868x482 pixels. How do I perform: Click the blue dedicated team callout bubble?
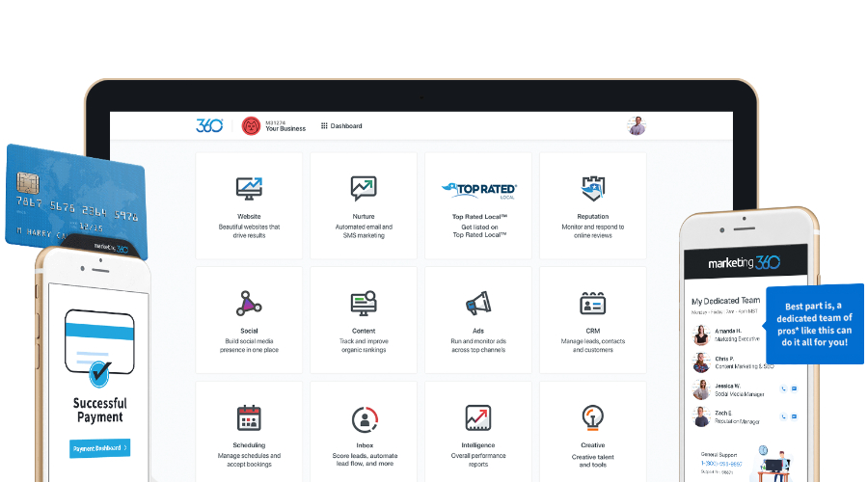[814, 324]
